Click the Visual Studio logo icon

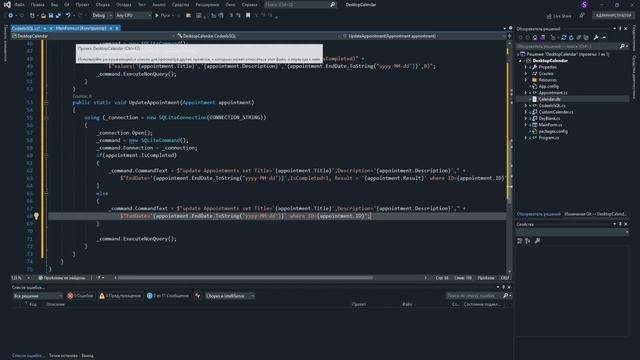pyautogui.click(x=7, y=4)
